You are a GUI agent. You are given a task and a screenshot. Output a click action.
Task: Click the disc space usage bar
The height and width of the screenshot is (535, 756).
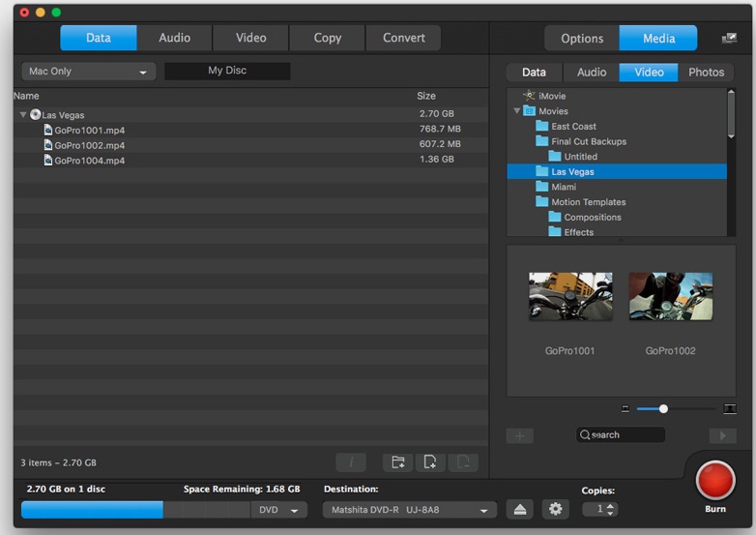135,510
